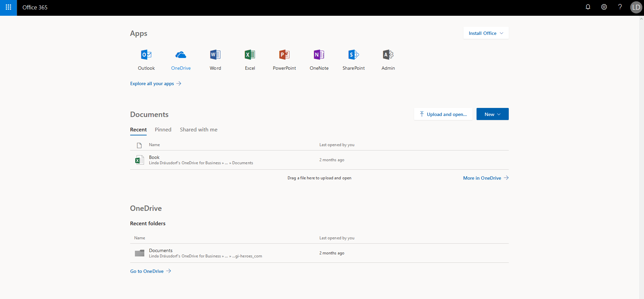Follow More in OneDrive link
The height and width of the screenshot is (299, 644).
point(486,178)
